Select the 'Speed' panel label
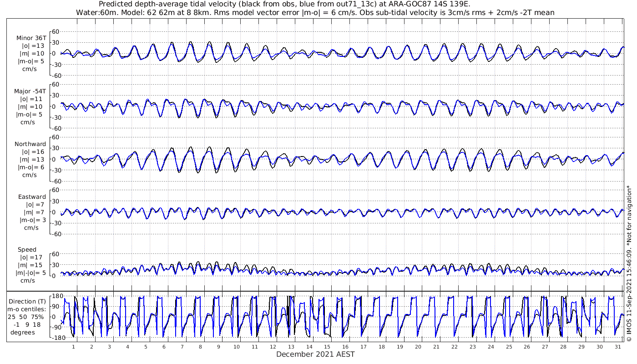The height and width of the screenshot is (364, 637). (27, 250)
